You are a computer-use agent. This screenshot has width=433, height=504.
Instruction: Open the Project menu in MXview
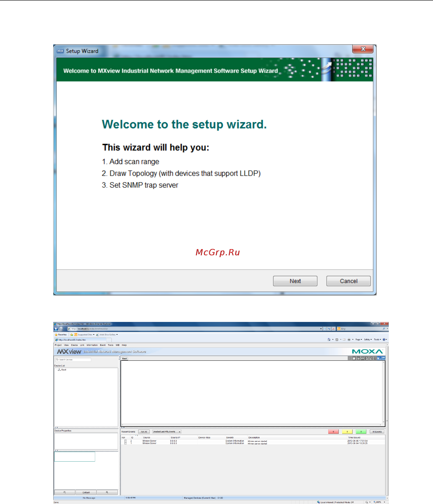(58, 345)
